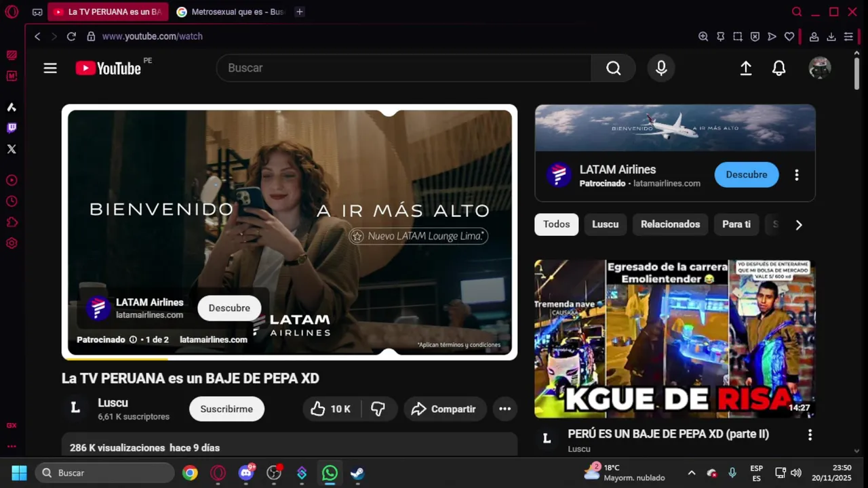
Task: Open Windows Start menu
Action: [19, 473]
